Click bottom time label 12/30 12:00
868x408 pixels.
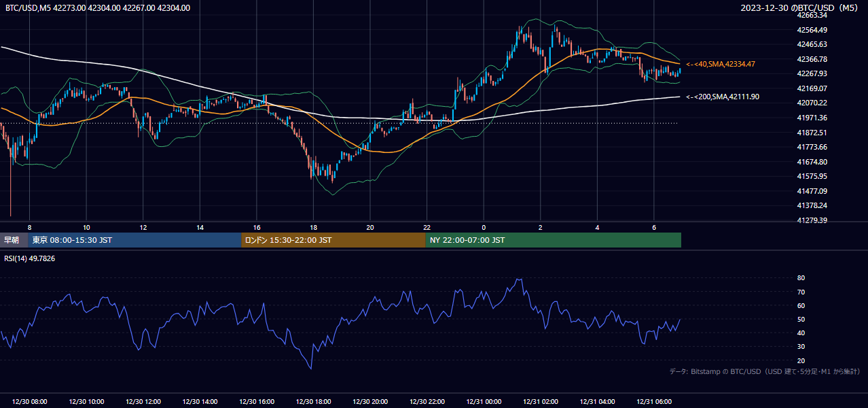(143, 402)
